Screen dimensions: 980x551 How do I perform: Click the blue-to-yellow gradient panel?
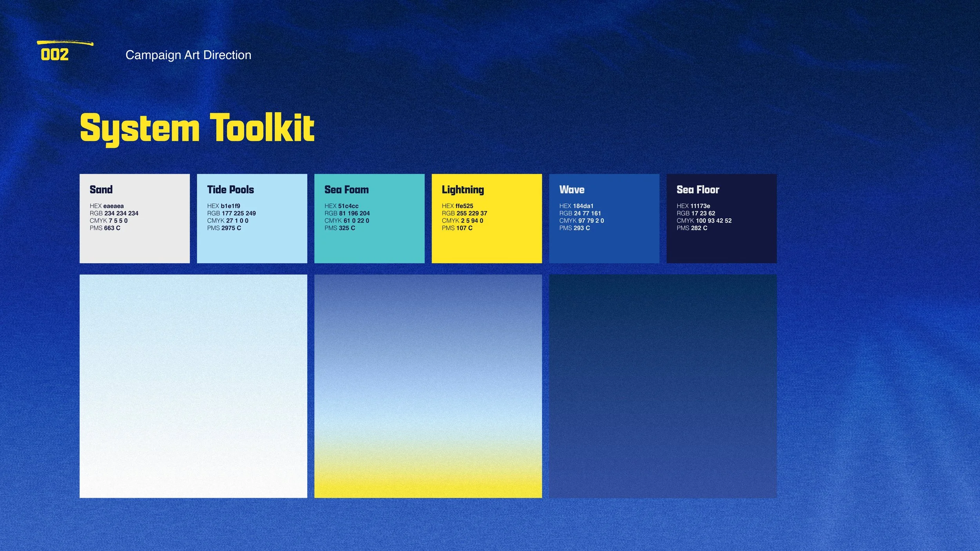tap(428, 386)
